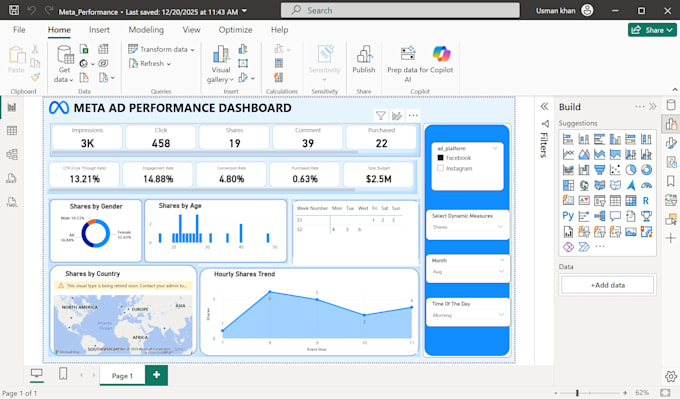
Task: Open Table view in left sidebar
Action: [12, 131]
